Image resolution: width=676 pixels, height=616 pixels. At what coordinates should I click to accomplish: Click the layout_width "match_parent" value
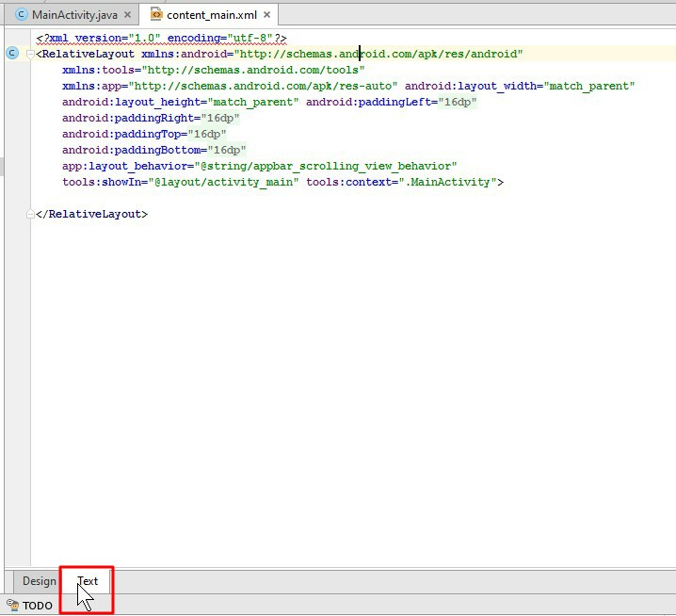click(589, 86)
